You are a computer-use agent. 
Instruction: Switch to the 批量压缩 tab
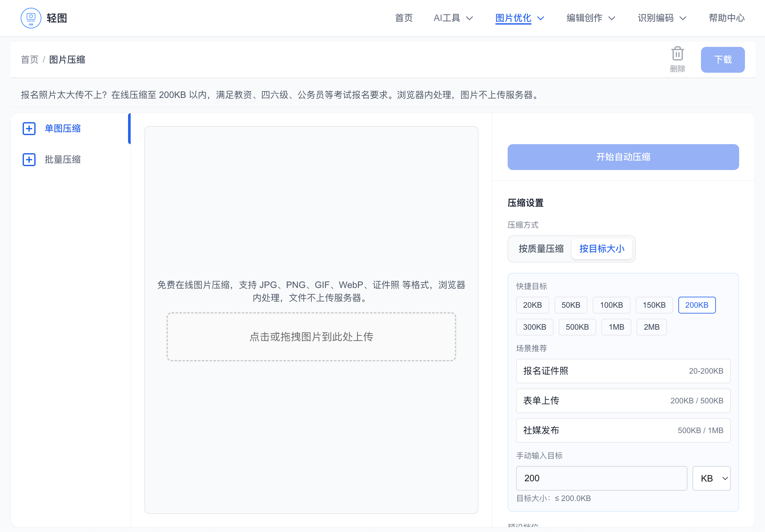[63, 160]
